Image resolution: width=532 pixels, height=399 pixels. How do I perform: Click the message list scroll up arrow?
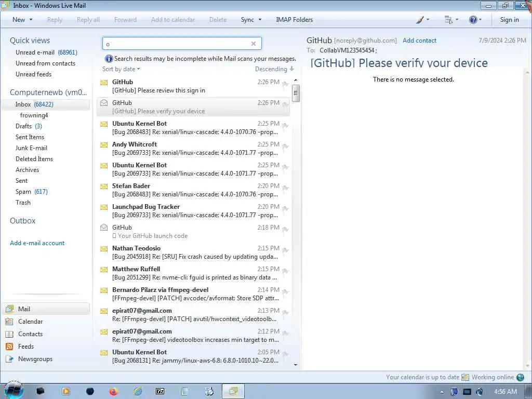(296, 80)
